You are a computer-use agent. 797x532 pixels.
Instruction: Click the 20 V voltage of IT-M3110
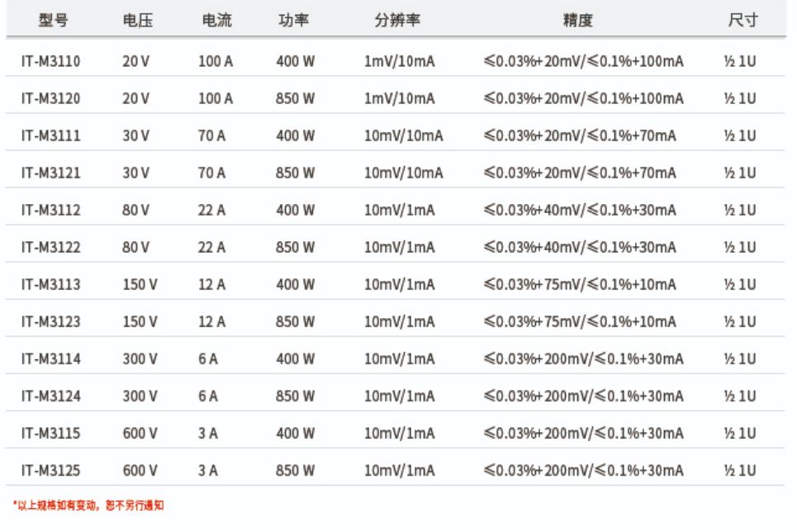click(x=135, y=61)
